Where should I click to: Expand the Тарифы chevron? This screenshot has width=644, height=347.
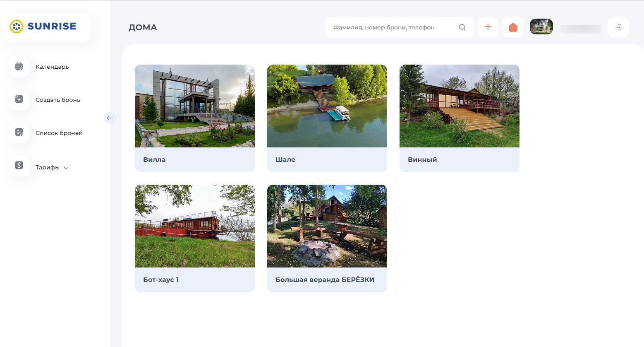(x=66, y=168)
